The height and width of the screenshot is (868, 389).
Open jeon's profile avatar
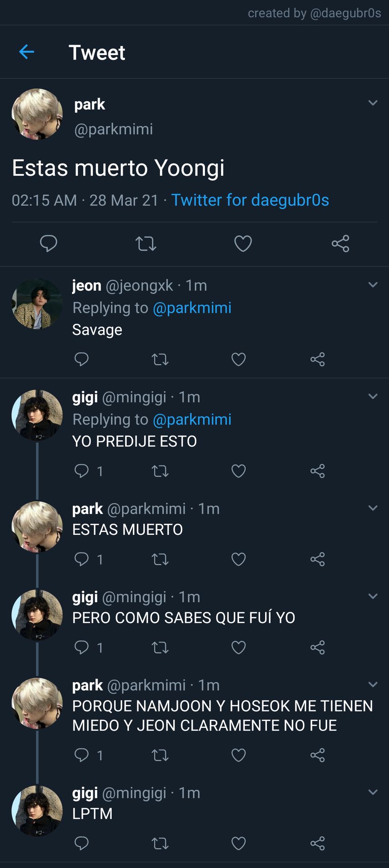click(x=37, y=304)
